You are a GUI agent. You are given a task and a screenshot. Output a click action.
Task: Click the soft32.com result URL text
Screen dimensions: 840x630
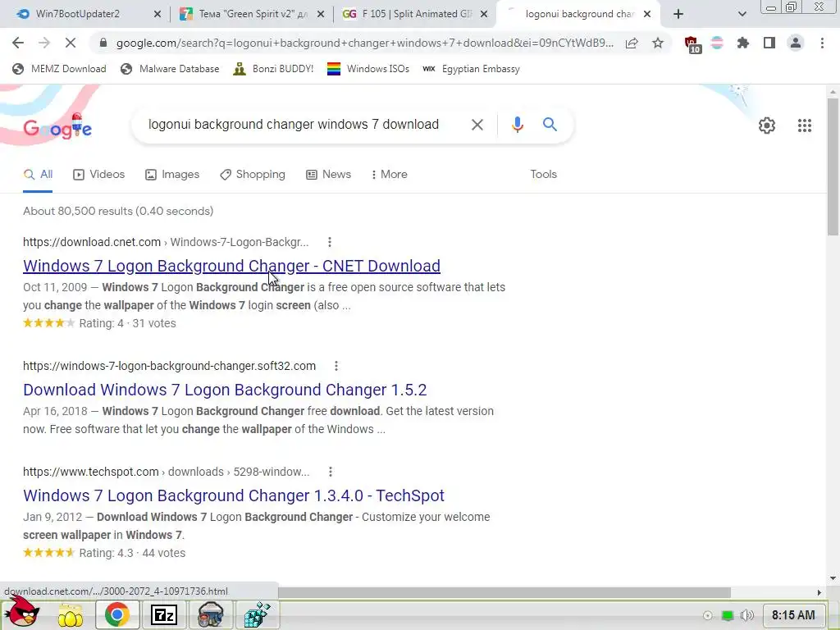pyautogui.click(x=169, y=366)
